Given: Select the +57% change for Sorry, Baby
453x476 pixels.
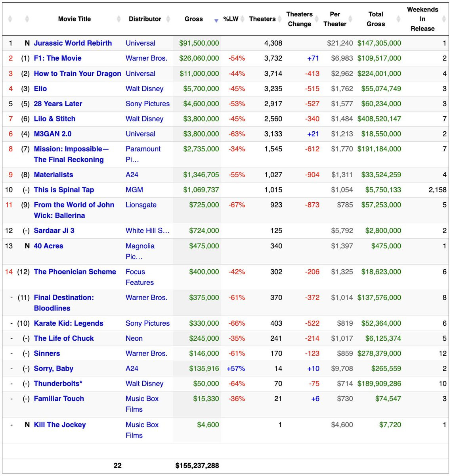Looking at the screenshot, I should (236, 369).
